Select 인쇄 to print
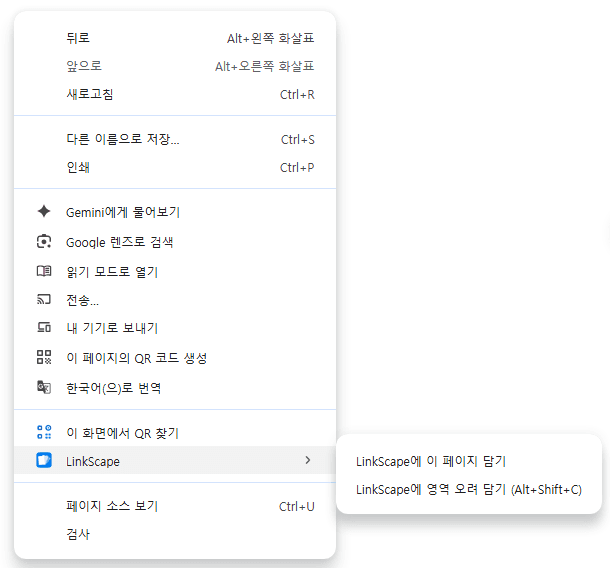 [x=175, y=168]
